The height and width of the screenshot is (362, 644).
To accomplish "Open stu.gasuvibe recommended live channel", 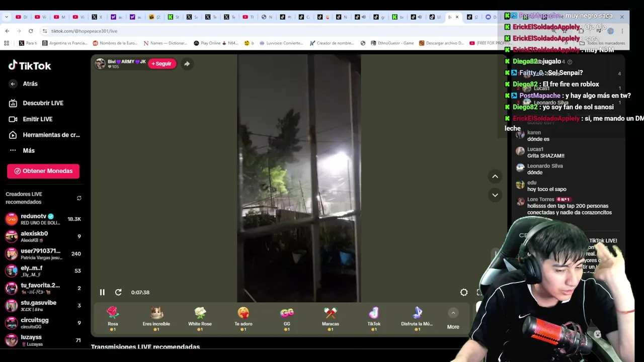I will [43, 306].
